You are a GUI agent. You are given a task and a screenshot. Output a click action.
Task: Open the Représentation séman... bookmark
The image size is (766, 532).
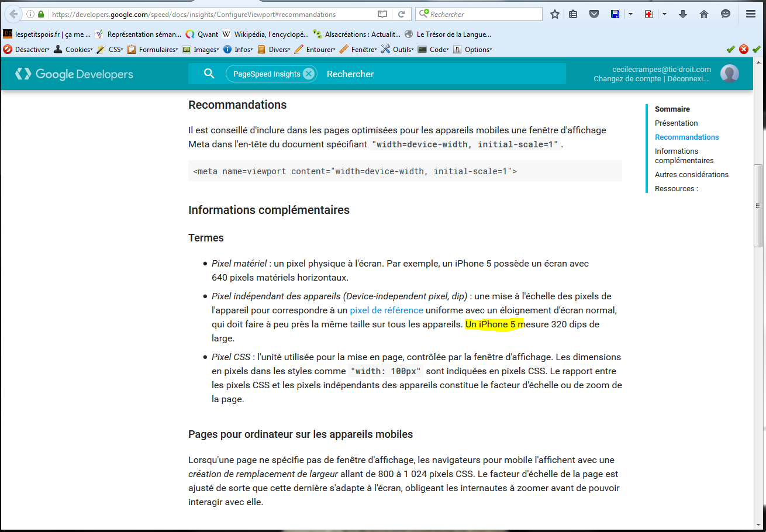[x=138, y=34]
